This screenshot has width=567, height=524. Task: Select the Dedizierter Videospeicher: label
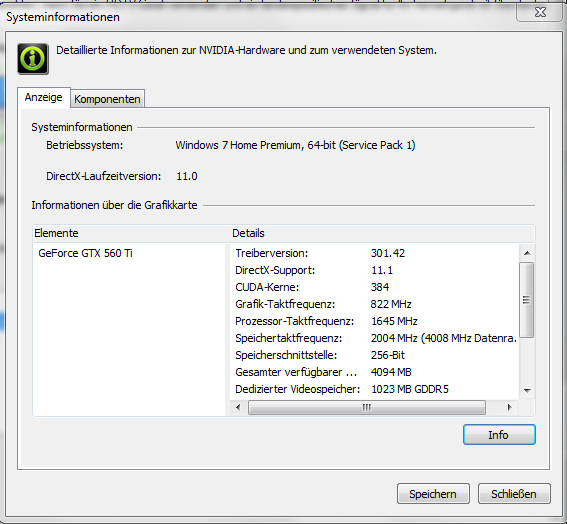298,389
